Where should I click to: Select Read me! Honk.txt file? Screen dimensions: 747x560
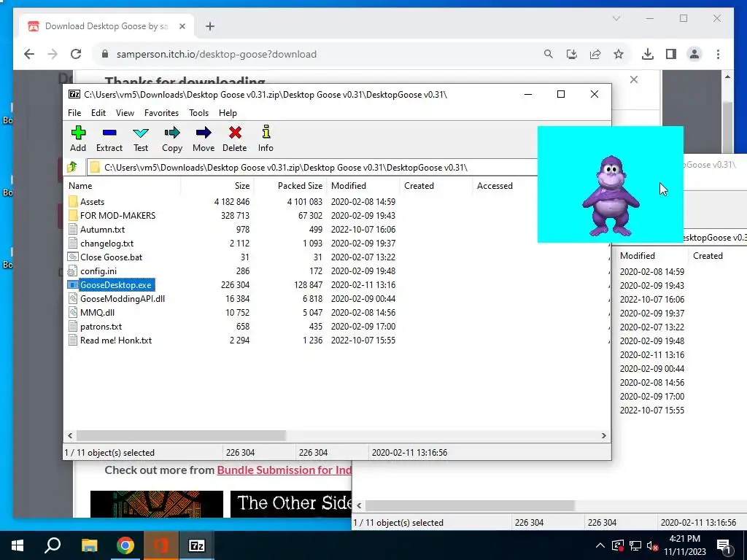click(x=116, y=340)
